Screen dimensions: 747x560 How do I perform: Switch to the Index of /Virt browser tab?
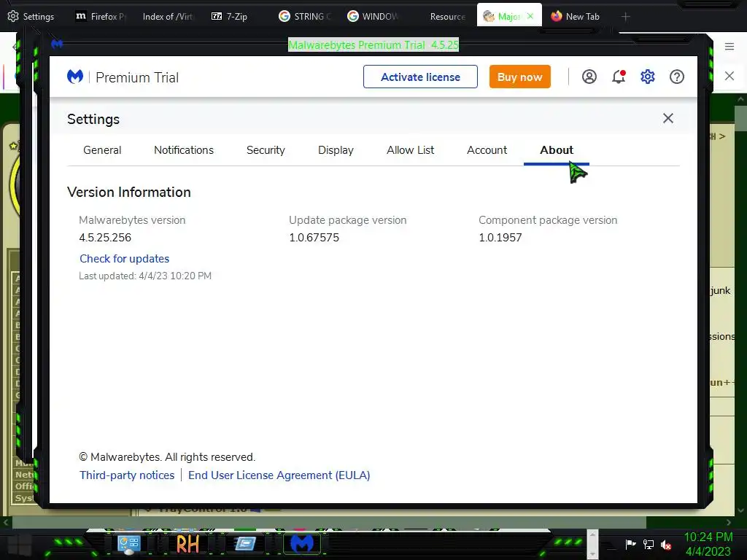click(x=168, y=16)
